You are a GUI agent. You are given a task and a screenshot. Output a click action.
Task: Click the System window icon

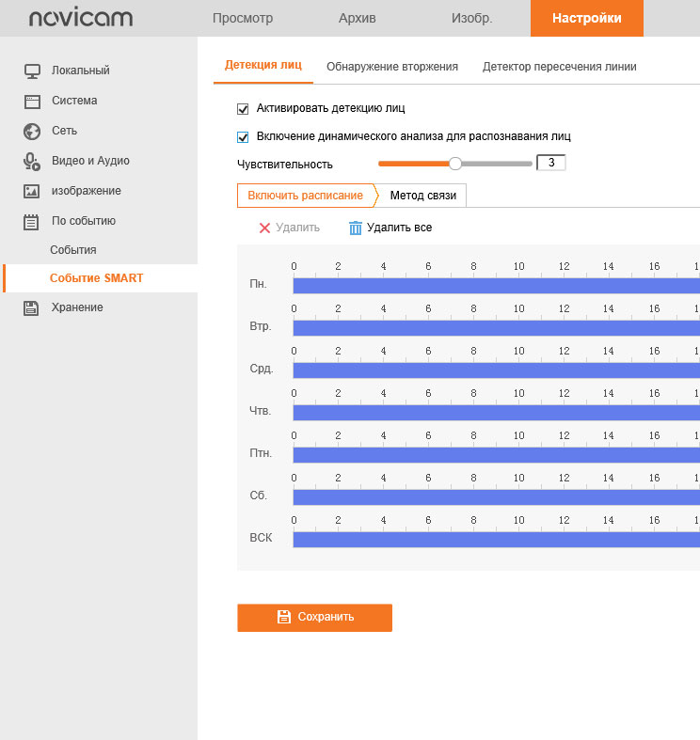pyautogui.click(x=32, y=101)
